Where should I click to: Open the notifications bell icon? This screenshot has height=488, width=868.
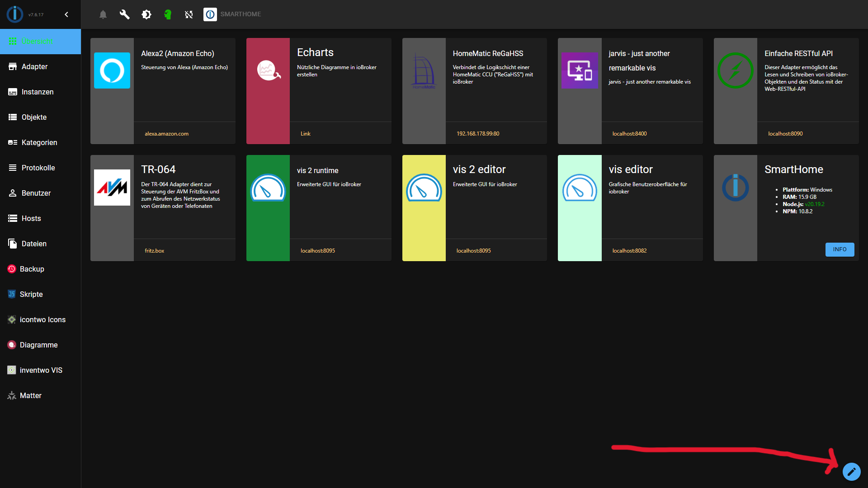[103, 14]
